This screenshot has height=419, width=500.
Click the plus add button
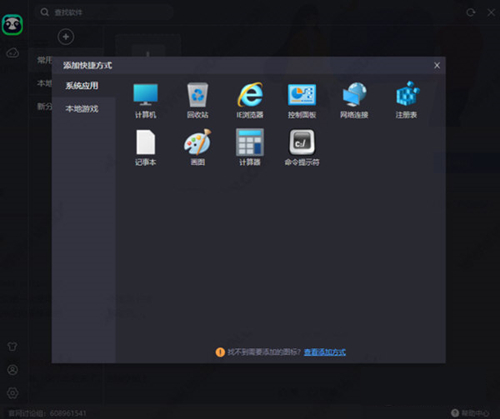pyautogui.click(x=66, y=37)
